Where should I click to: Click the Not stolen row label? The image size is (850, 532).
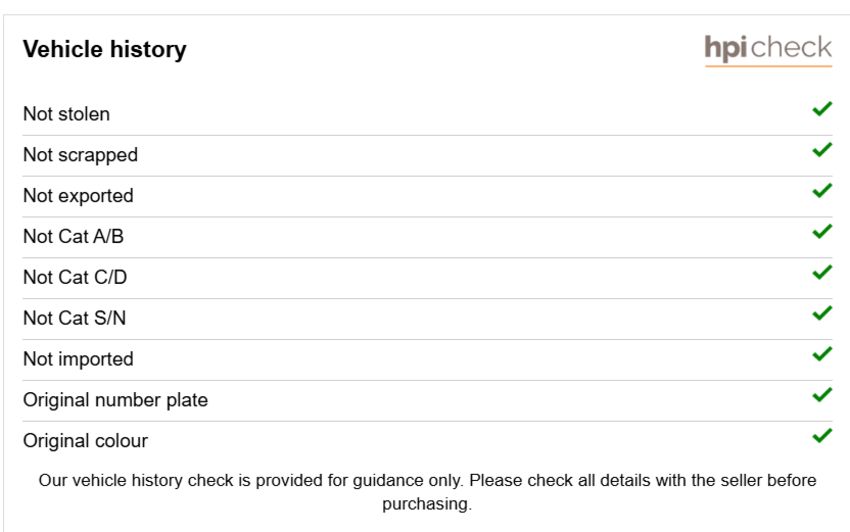(67, 114)
